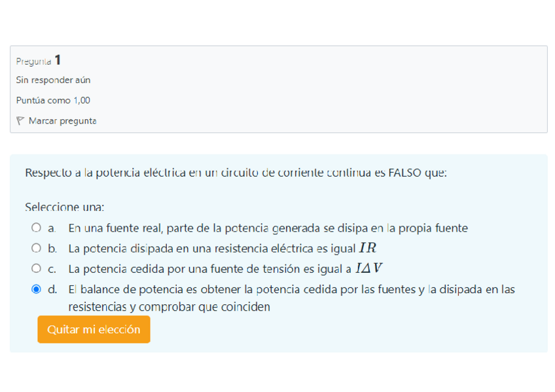The height and width of the screenshot is (392, 555).
Task: Click the 'd.' letter label of the last option
Action: (52, 289)
